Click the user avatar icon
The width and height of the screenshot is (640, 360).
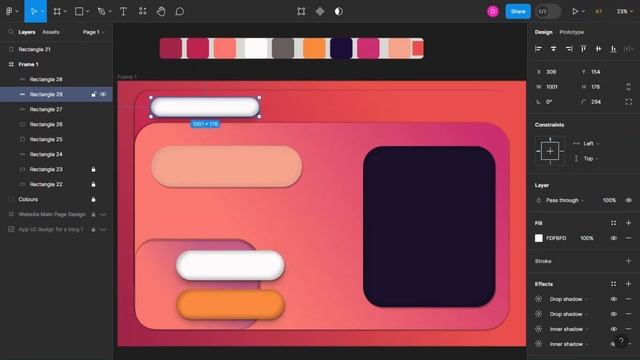493,11
